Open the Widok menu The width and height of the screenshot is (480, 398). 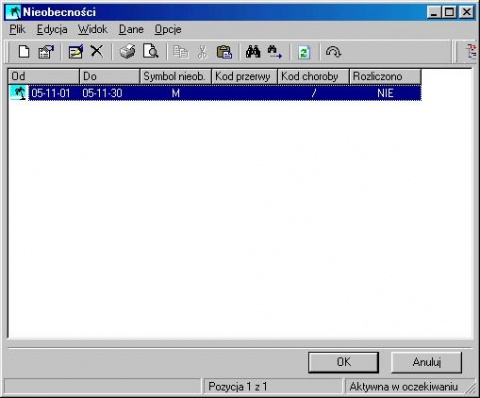[93, 29]
